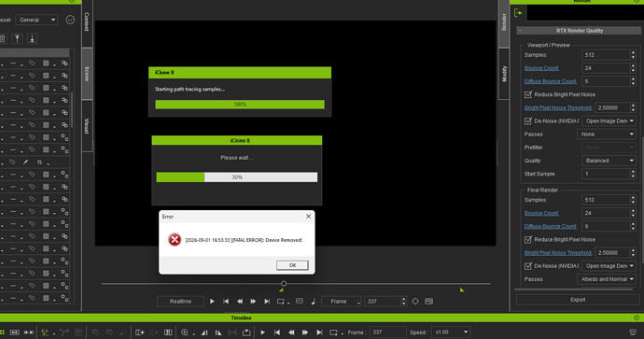The height and width of the screenshot is (339, 644).
Task: Toggle the music note sound icon
Action: (x=313, y=302)
